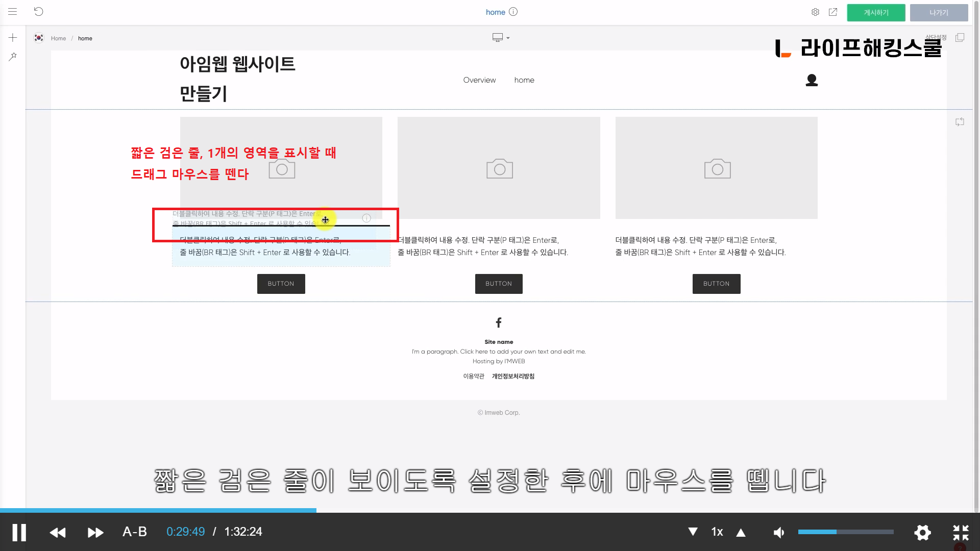980x551 pixels.
Task: Click the green 게시하기 publish button
Action: (876, 13)
